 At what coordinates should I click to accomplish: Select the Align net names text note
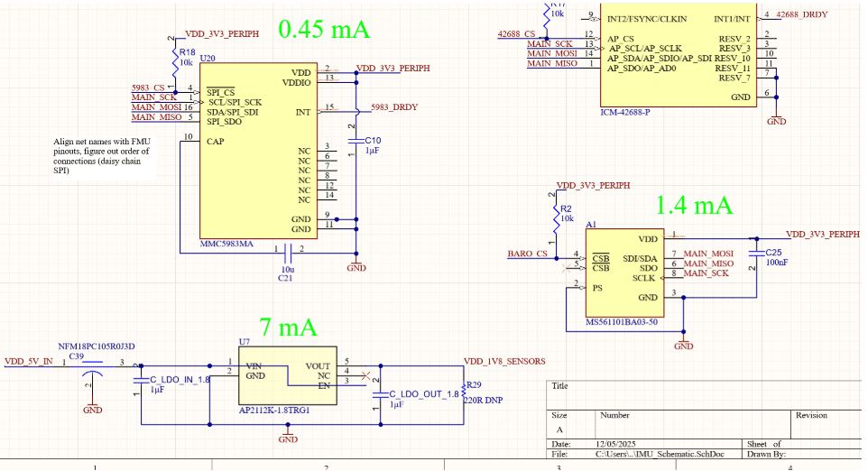click(x=102, y=156)
